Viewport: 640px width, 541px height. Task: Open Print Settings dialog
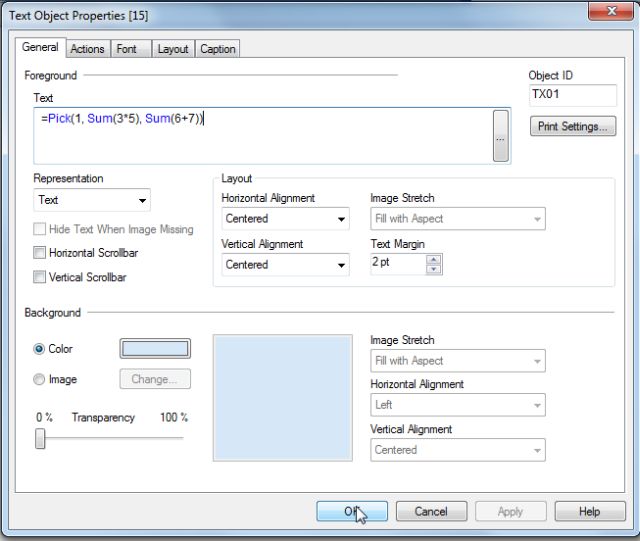coord(573,126)
